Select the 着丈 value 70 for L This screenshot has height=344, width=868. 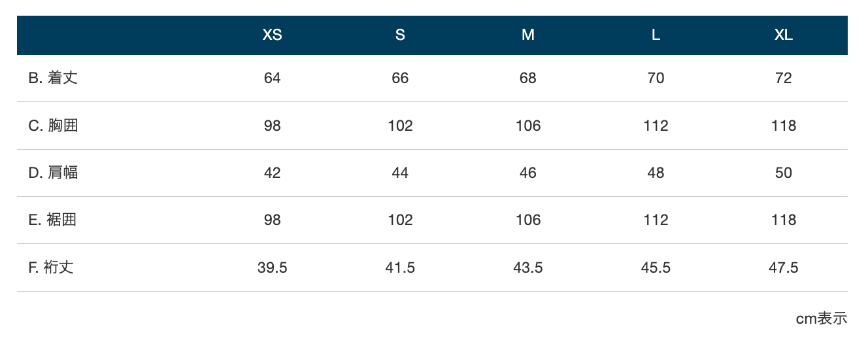(x=656, y=78)
